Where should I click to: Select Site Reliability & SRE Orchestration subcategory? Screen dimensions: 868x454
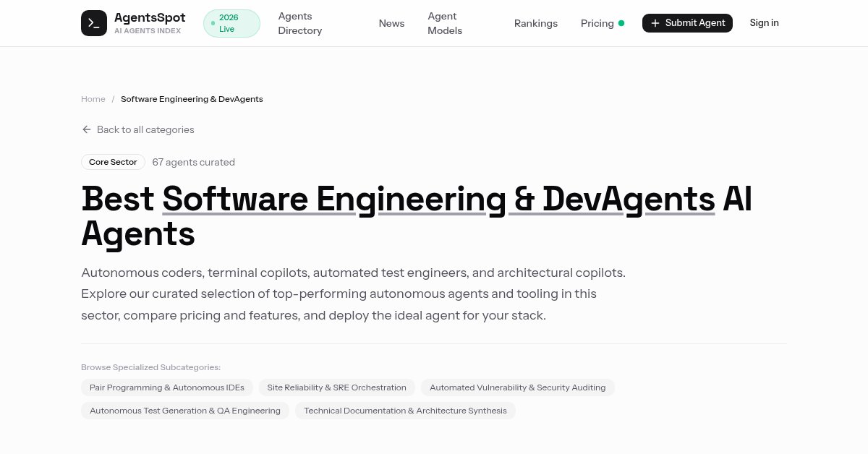pos(337,387)
